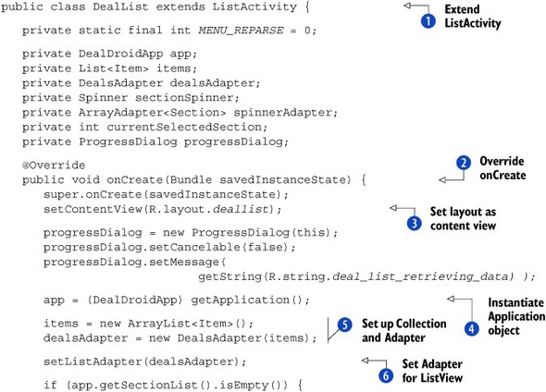Click the arrowhead pointing at class declaration
The image size is (546, 392).
coord(408,6)
